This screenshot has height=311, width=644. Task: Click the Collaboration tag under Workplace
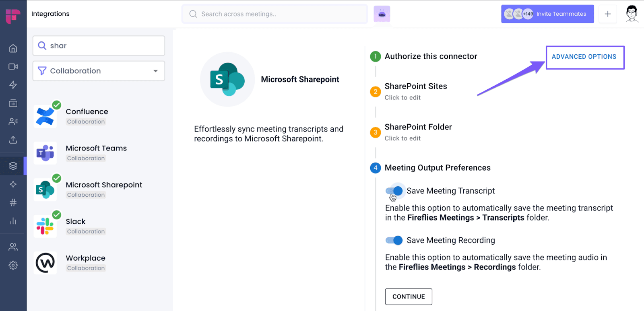pyautogui.click(x=86, y=268)
